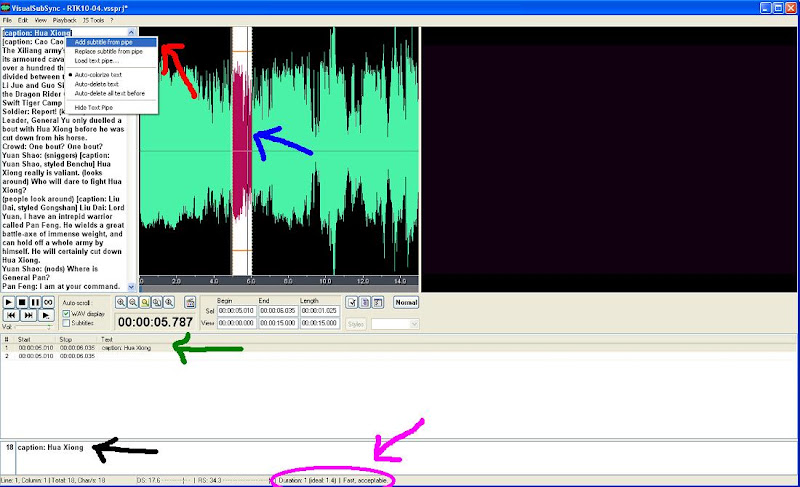The height and width of the screenshot is (487, 800).
Task: Click the Duration status bar entry
Action: [334, 480]
